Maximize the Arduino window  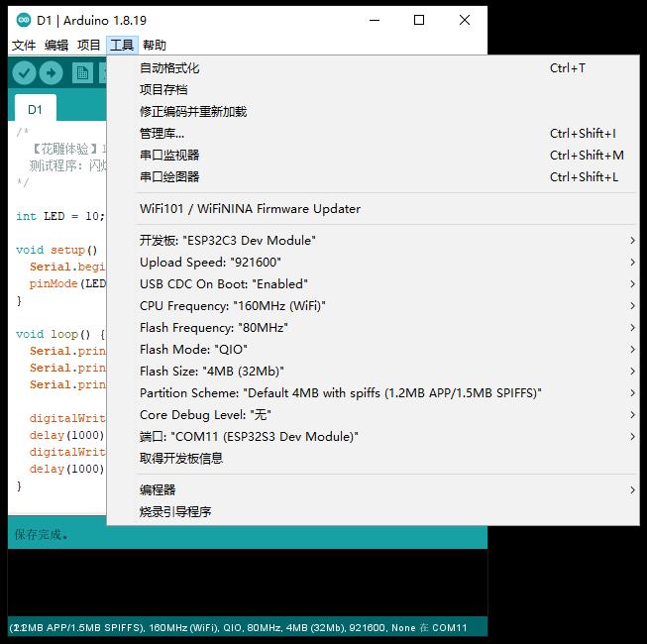tap(419, 20)
